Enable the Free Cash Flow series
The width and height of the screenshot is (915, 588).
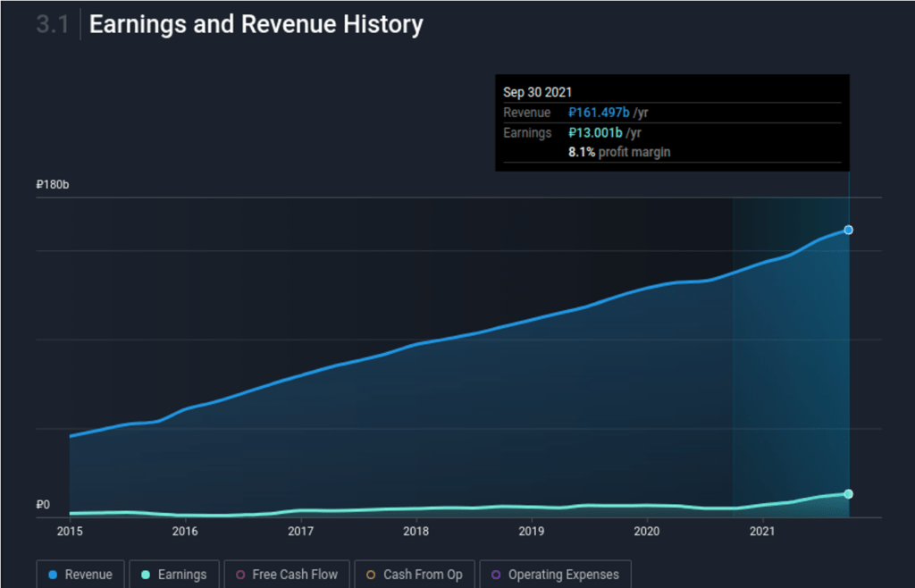click(286, 575)
